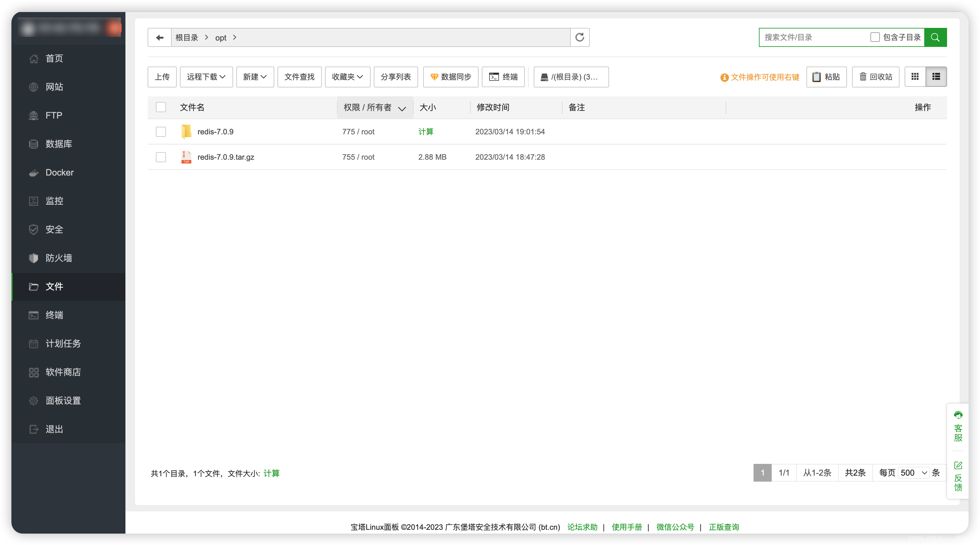Click the 计划任务 calendar icon
Screen dimensions: 980x545
click(34, 344)
